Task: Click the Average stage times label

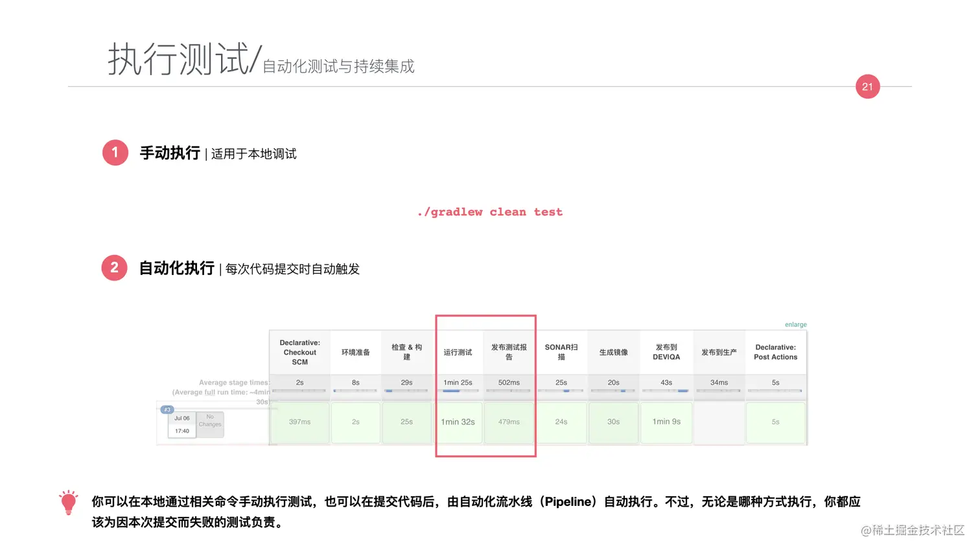Action: [234, 383]
